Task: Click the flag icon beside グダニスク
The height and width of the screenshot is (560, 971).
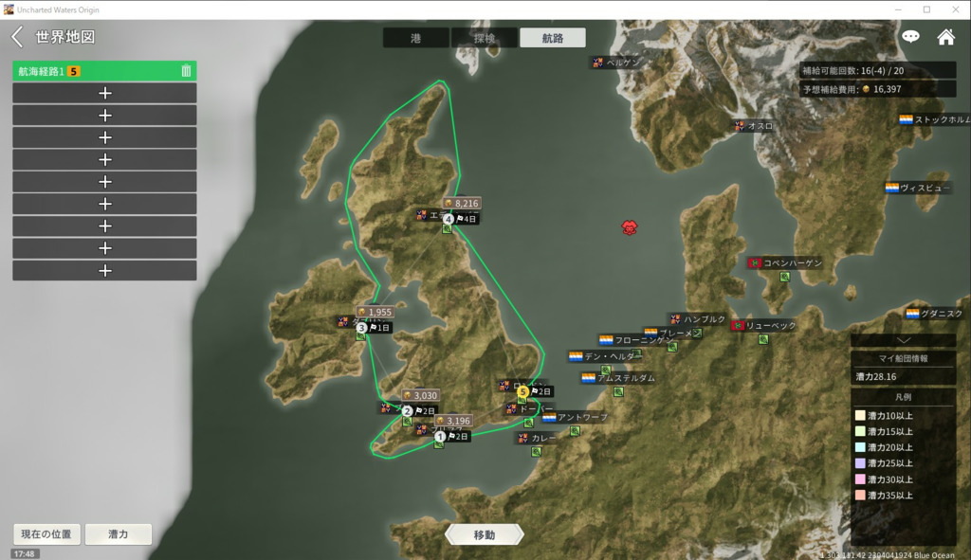Action: 912,314
